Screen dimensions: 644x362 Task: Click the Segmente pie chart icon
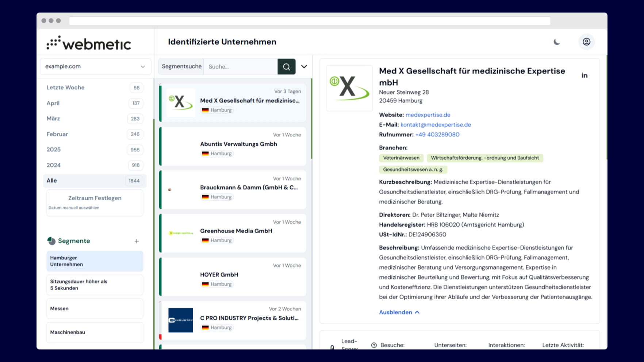(51, 240)
